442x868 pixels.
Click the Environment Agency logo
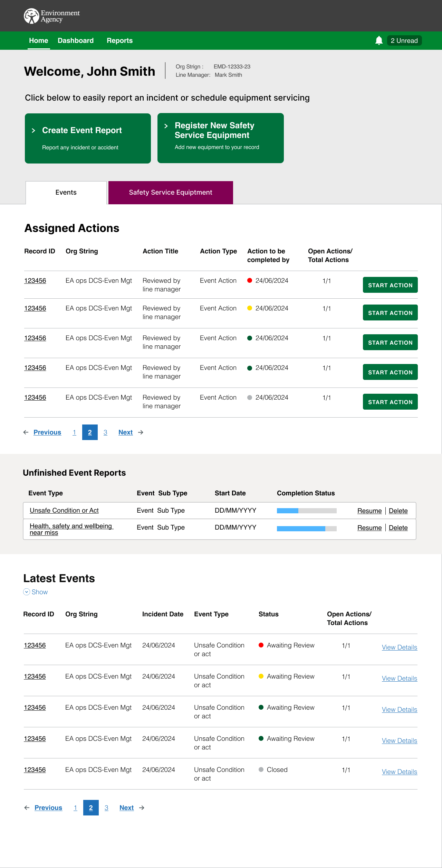[x=52, y=16]
